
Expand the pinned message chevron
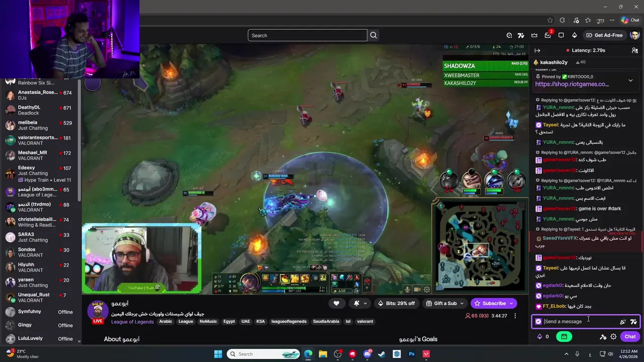(x=630, y=80)
